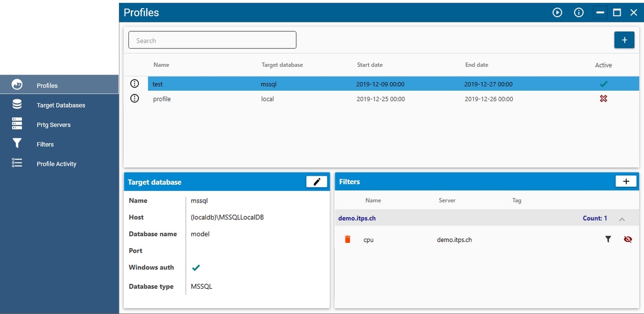This screenshot has width=644, height=314.
Task: Delete the cpu filter with the trash icon
Action: [x=347, y=239]
